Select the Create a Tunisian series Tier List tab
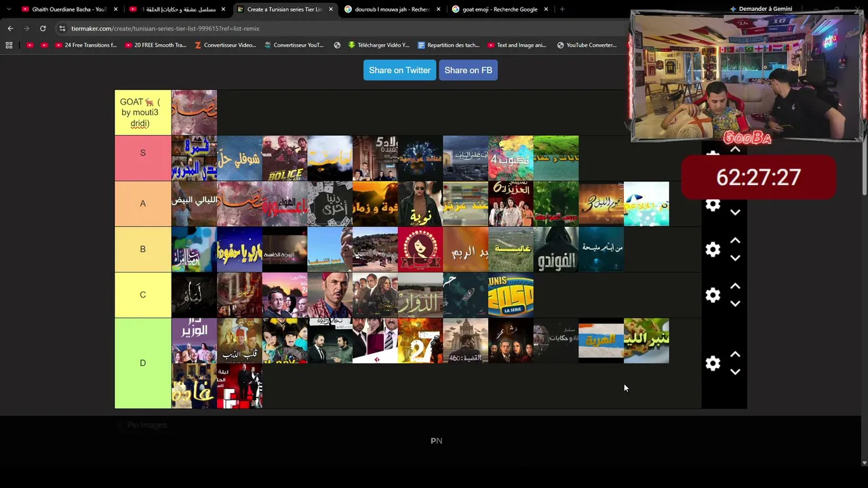 coord(284,9)
